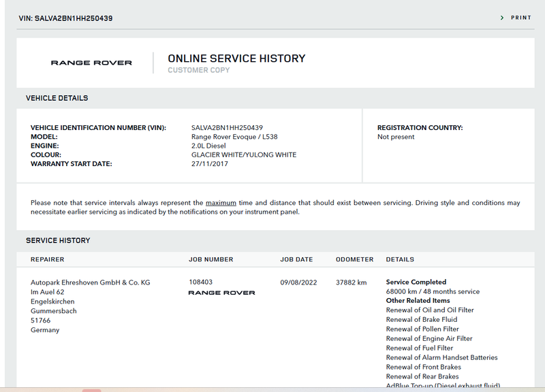Click the PRINT link
Viewport: 545px width, 392px height.
(520, 18)
